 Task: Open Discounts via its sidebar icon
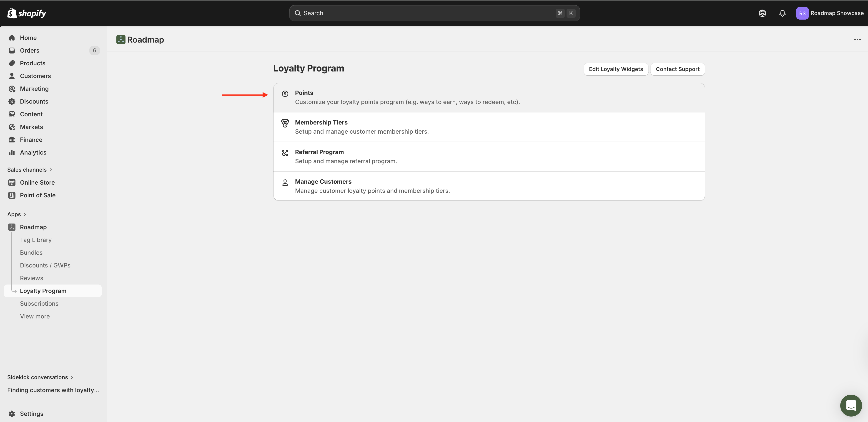tap(12, 101)
